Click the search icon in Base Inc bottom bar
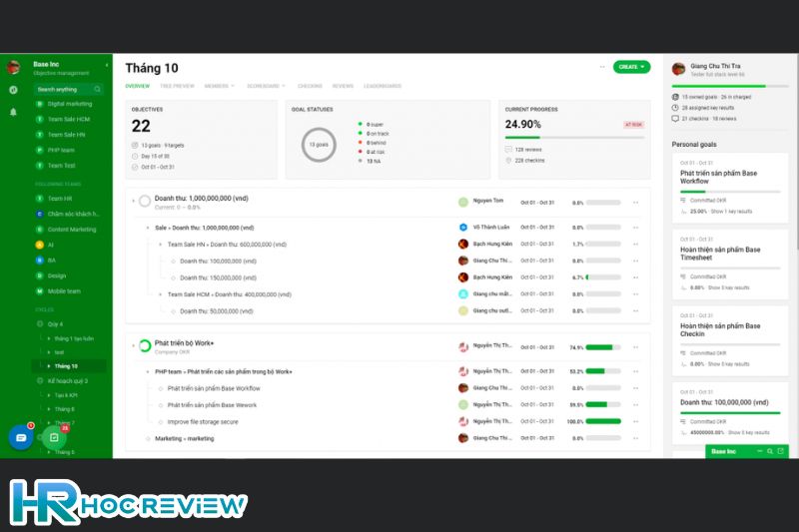Image resolution: width=799 pixels, height=532 pixels. coord(770,451)
